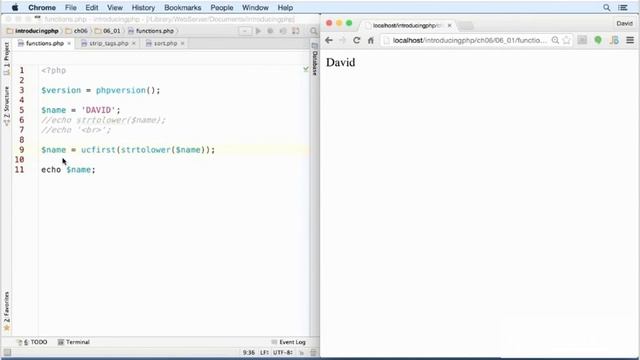Click the commented echo strtolower line 6
This screenshot has height=360, width=640.
click(103, 120)
